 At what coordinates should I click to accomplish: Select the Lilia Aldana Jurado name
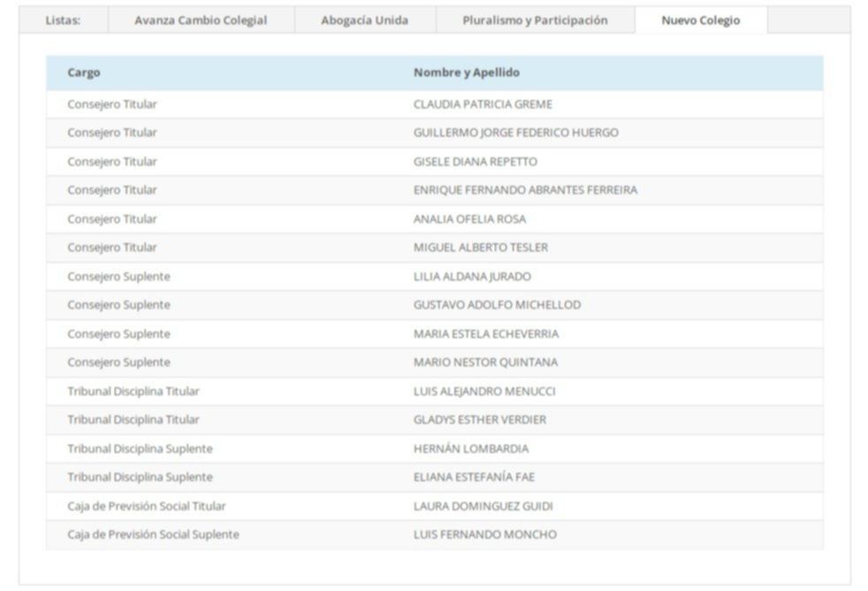(x=472, y=277)
